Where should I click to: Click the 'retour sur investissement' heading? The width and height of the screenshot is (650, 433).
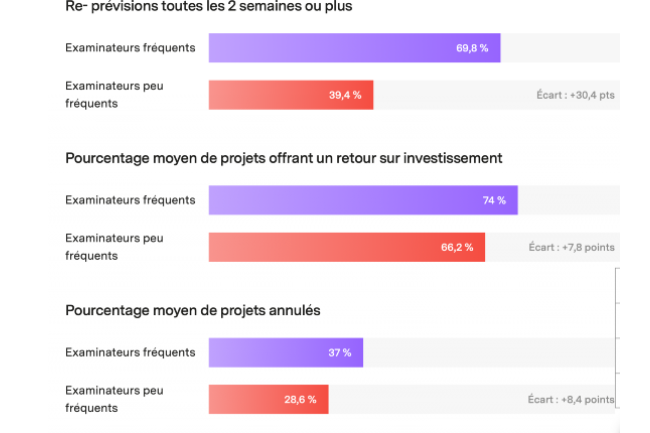(283, 158)
